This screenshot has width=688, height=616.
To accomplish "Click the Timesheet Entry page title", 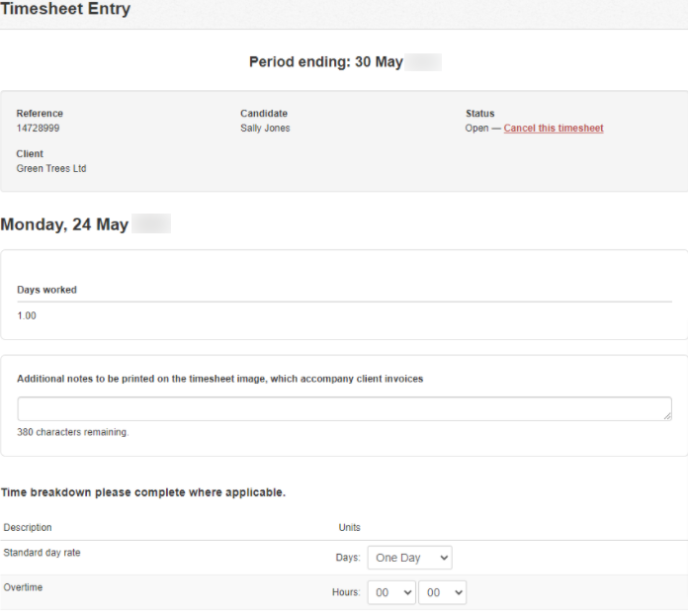I will (x=65, y=9).
